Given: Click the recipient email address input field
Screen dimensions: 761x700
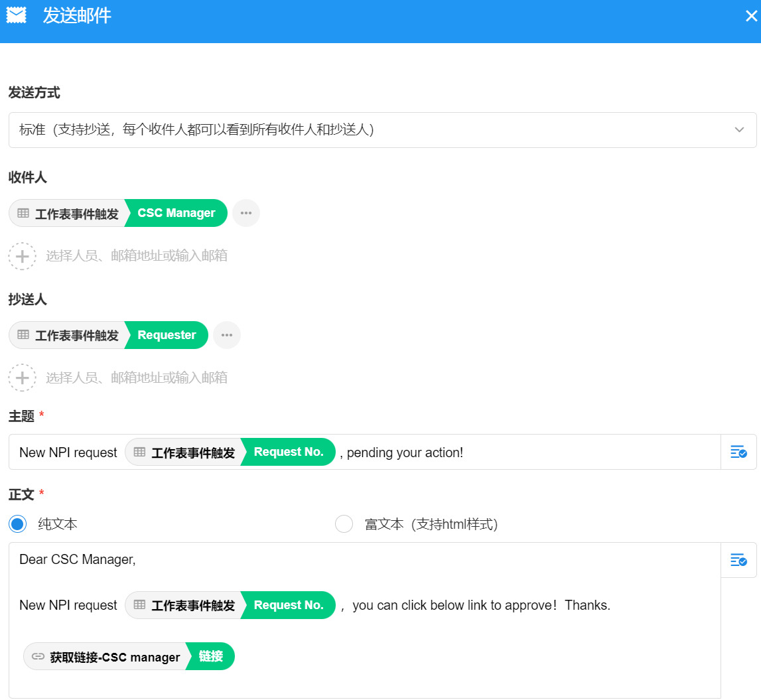Looking at the screenshot, I should tap(137, 255).
